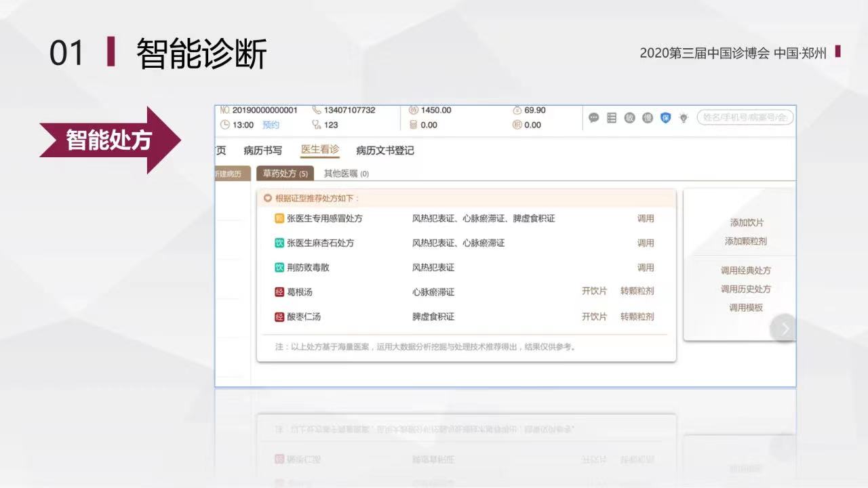This screenshot has height=488, width=868.
Task: Click the blue 保 insurance shield icon
Action: point(665,118)
